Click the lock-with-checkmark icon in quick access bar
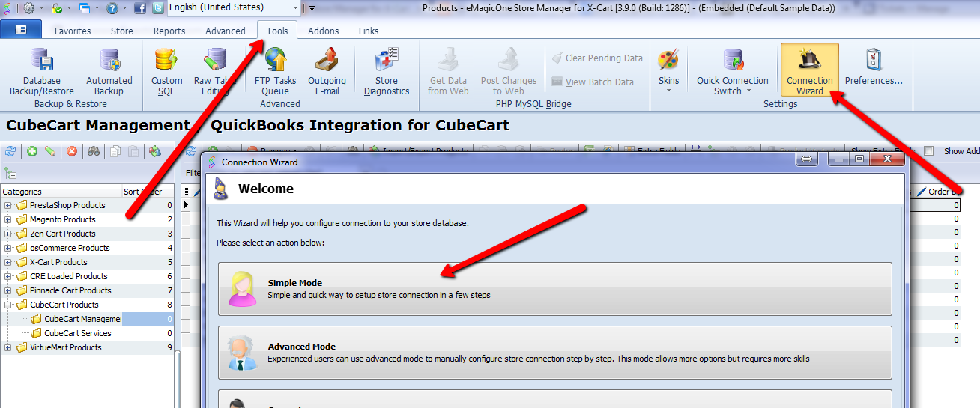 click(x=57, y=8)
